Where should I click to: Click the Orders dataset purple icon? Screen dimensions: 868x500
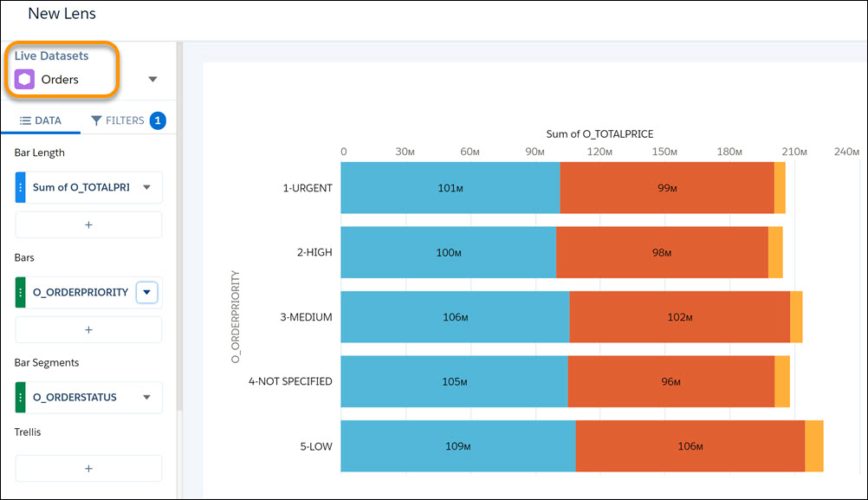(x=26, y=79)
